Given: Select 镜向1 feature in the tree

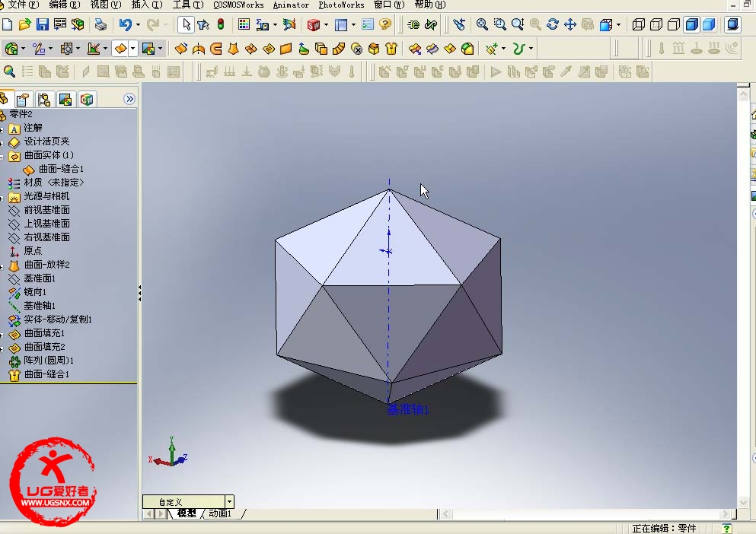Looking at the screenshot, I should 35,291.
